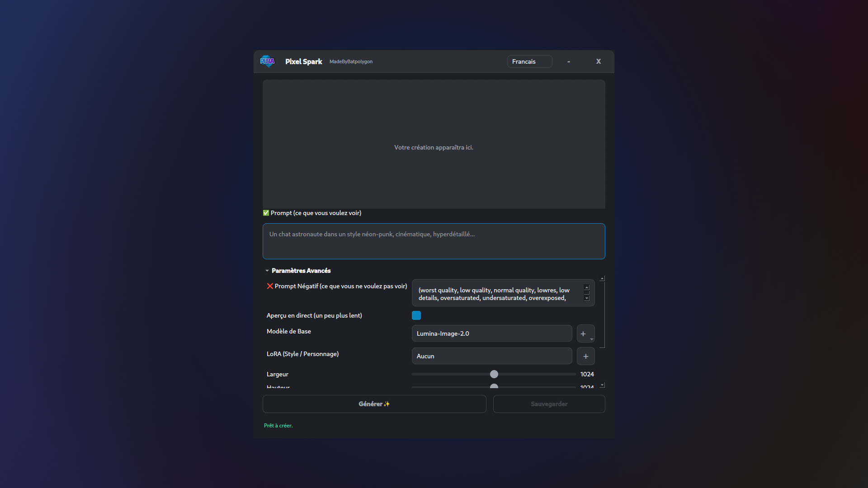Click the plus button beside LoRA field

[x=585, y=356]
